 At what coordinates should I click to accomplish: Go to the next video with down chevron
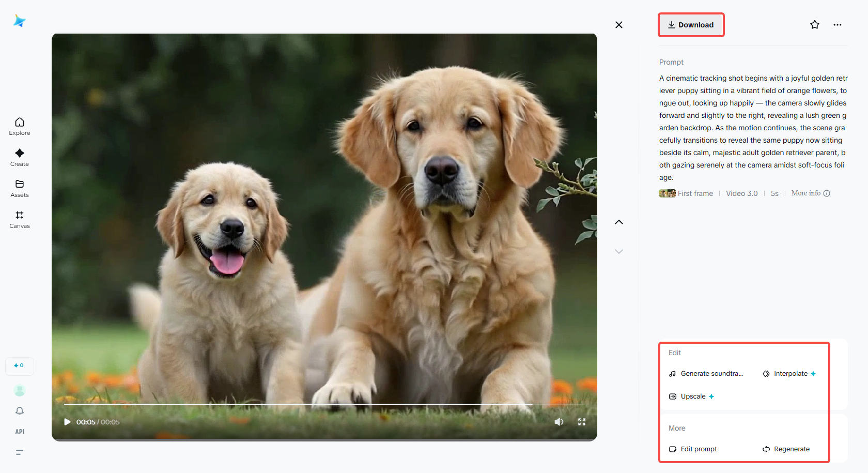(619, 252)
